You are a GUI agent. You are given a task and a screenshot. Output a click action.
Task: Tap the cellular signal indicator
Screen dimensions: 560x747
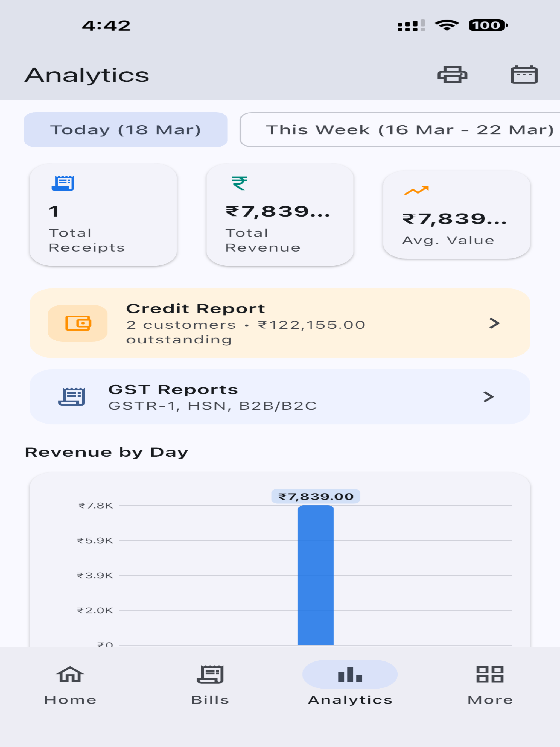click(x=411, y=25)
